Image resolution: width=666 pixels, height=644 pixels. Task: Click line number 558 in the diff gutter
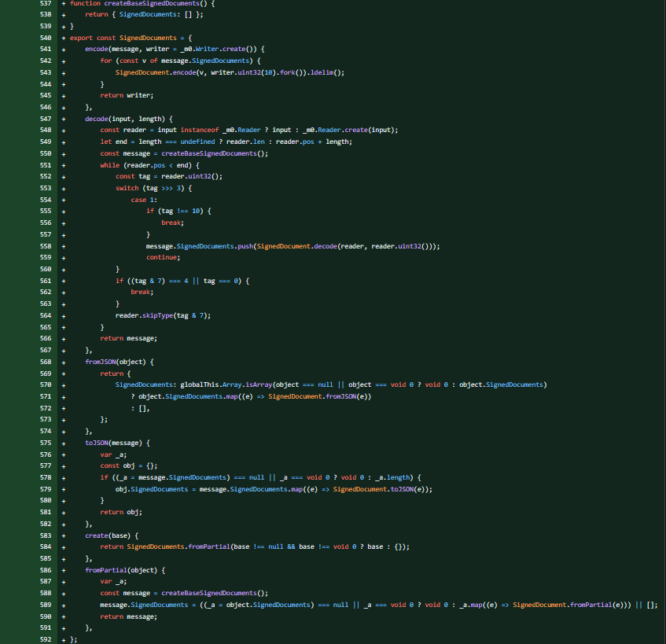[x=46, y=246]
